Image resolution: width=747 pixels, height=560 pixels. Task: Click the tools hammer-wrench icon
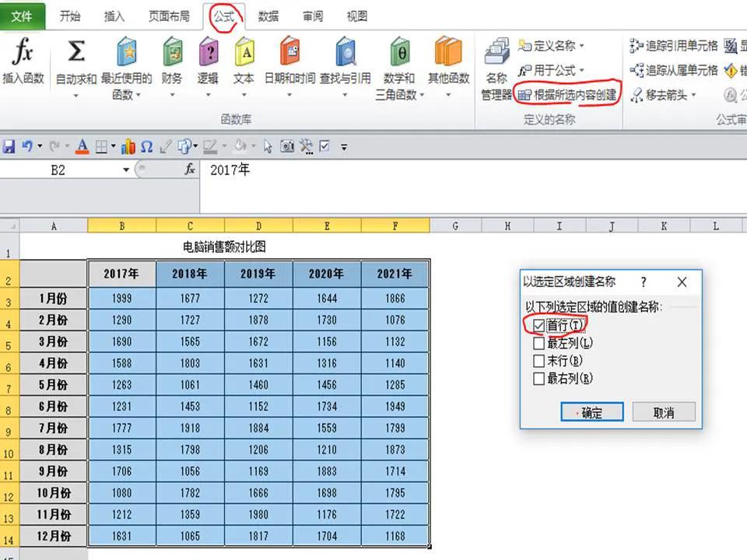[307, 146]
